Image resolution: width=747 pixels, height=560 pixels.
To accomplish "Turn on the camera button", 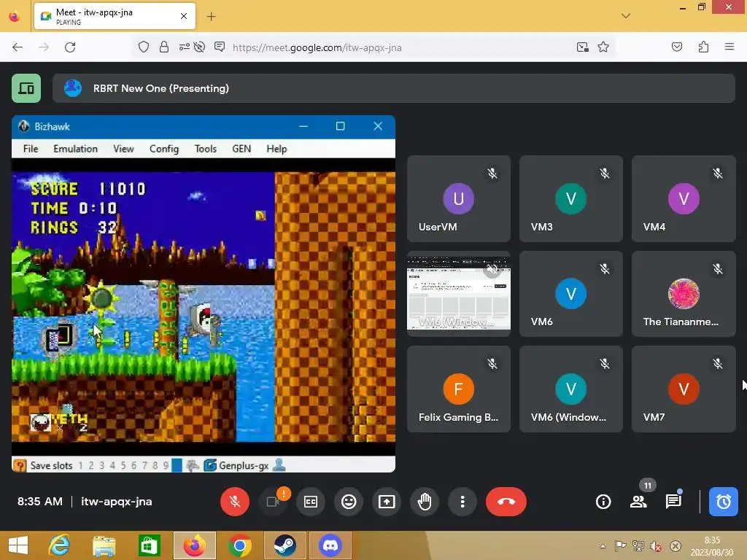I will (x=273, y=502).
